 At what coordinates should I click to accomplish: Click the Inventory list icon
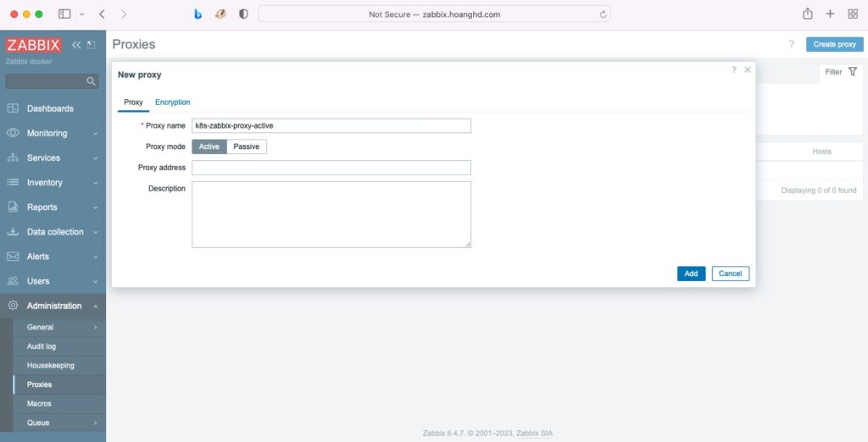[x=13, y=182]
